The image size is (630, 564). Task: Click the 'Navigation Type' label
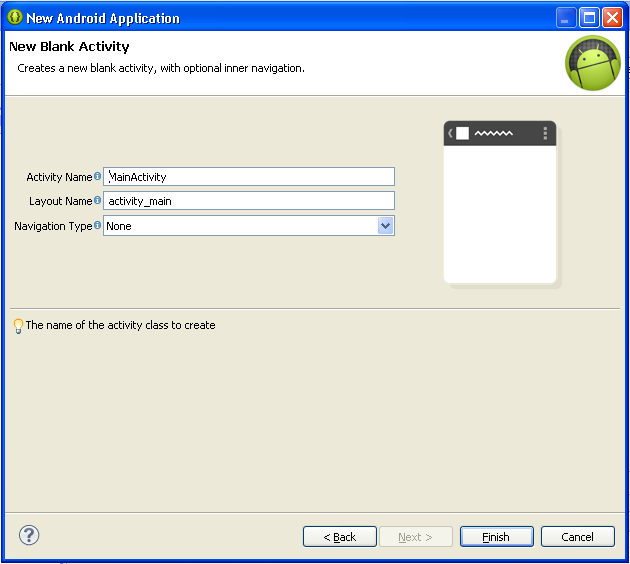tap(53, 226)
